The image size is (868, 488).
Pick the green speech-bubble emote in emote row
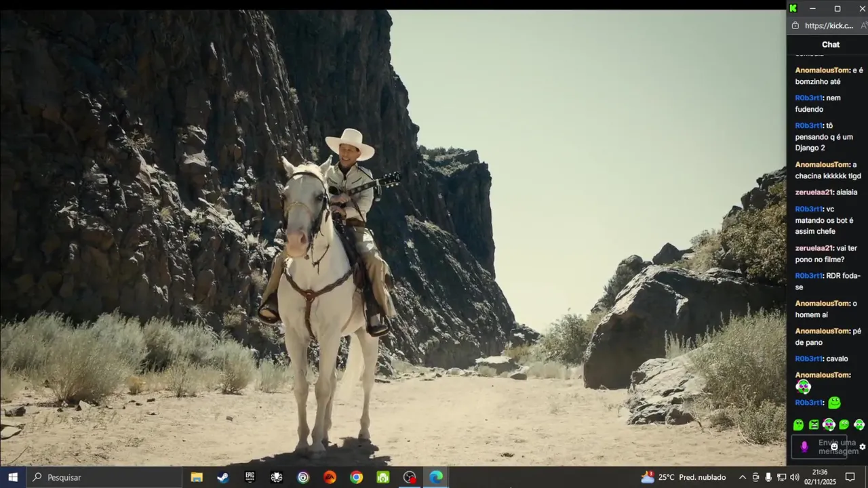[844, 425]
